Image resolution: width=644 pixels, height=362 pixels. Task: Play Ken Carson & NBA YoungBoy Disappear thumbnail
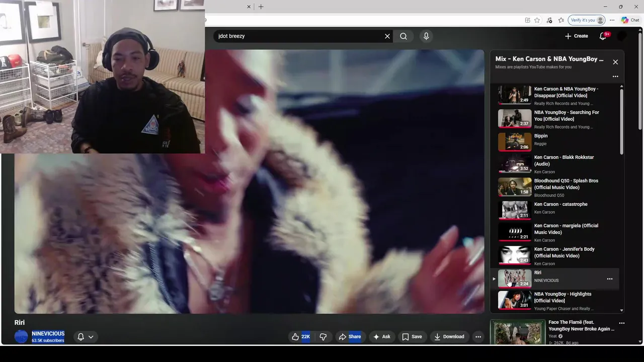point(515,95)
